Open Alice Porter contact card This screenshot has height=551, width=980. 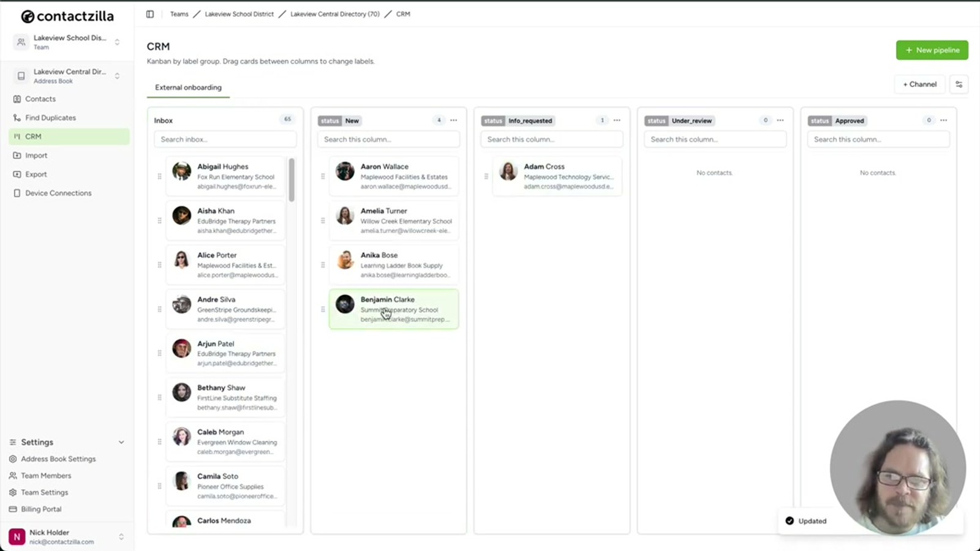click(225, 265)
